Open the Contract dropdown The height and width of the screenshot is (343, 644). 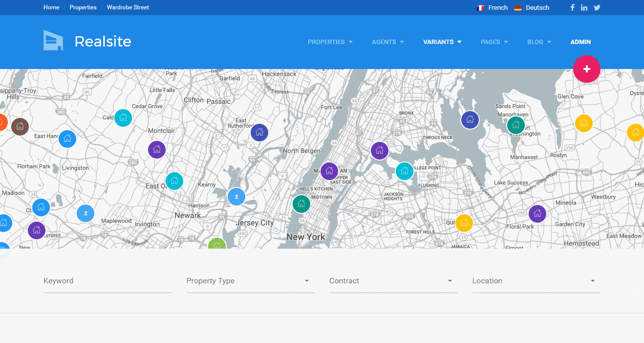[393, 281]
